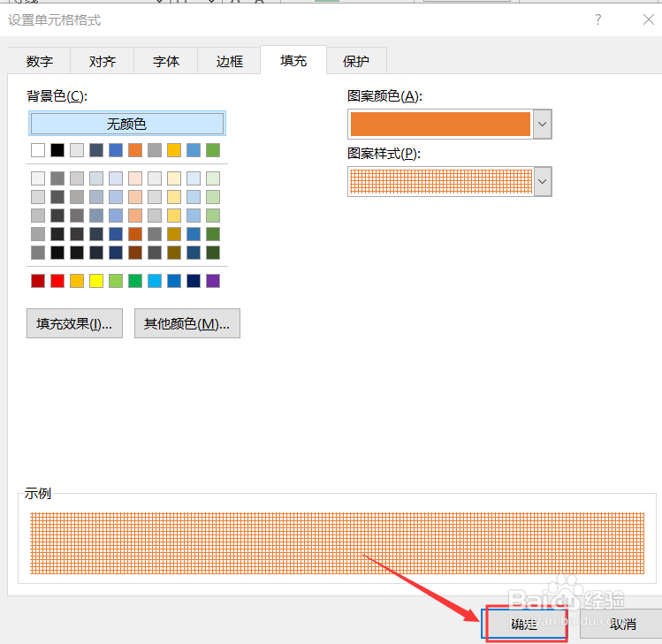Pick the gold swatch in theme row
Screen dimensions: 662x644
point(174,150)
